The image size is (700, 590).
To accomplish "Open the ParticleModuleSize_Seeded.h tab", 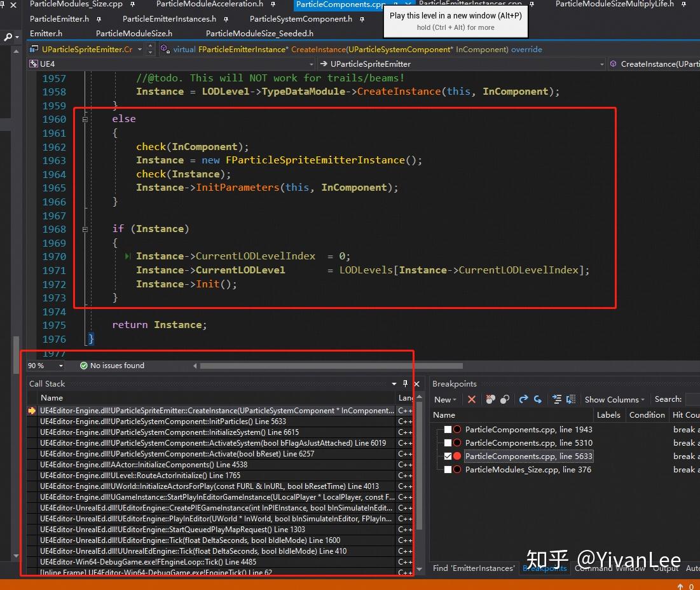I will point(259,33).
